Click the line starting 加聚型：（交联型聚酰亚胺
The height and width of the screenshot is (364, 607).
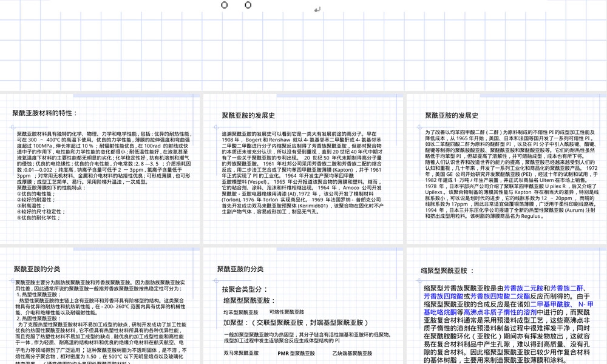point(297,323)
